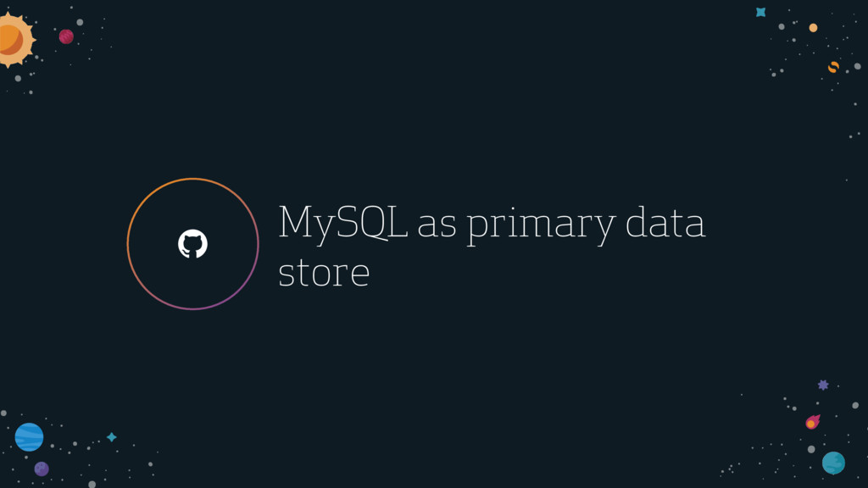Select the small purple cratered planet
868x488 pixels.
coord(42,469)
